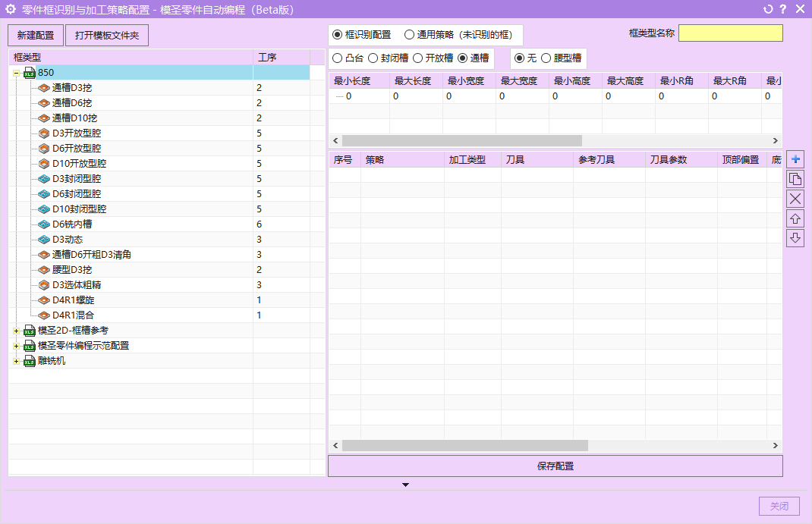This screenshot has width=812, height=524.
Task: Click the right arrow of the strategy table scrollbar
Action: (776, 445)
